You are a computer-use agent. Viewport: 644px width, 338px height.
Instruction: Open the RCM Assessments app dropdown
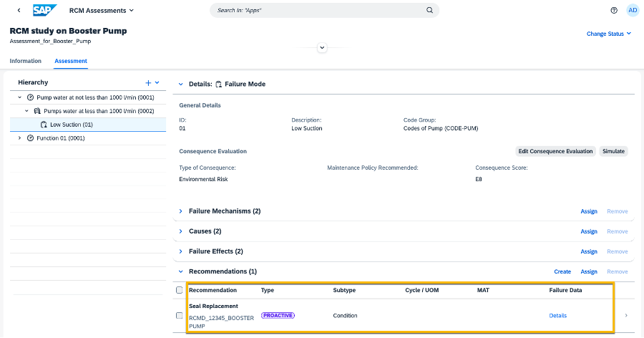tap(102, 11)
